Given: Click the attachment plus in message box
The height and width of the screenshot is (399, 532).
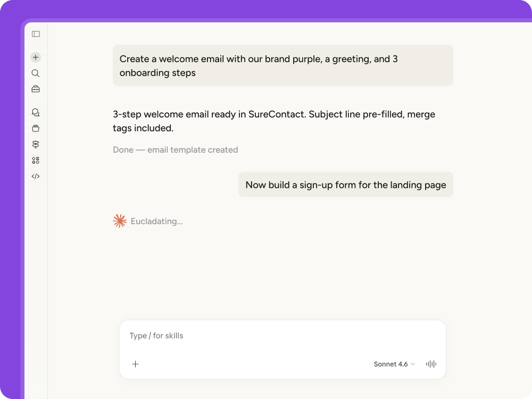Looking at the screenshot, I should point(135,364).
